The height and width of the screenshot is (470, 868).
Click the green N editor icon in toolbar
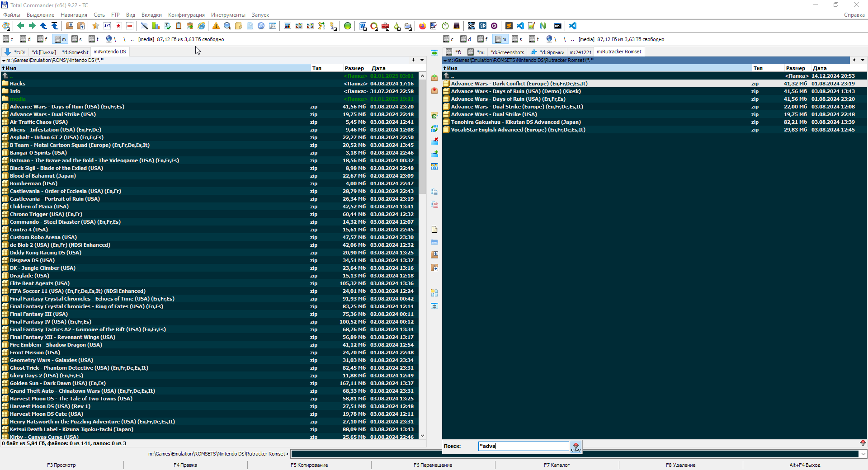click(x=543, y=26)
